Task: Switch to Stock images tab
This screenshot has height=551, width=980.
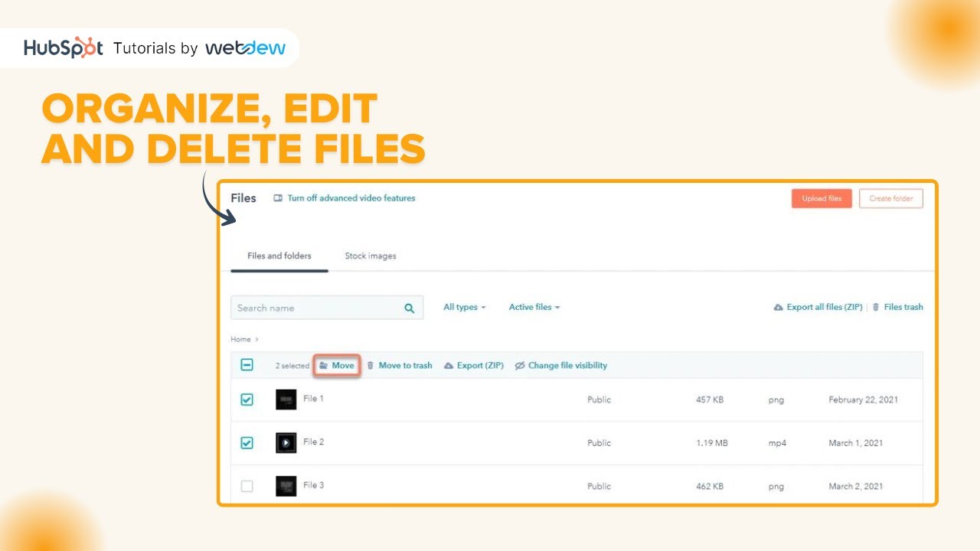Action: tap(371, 256)
